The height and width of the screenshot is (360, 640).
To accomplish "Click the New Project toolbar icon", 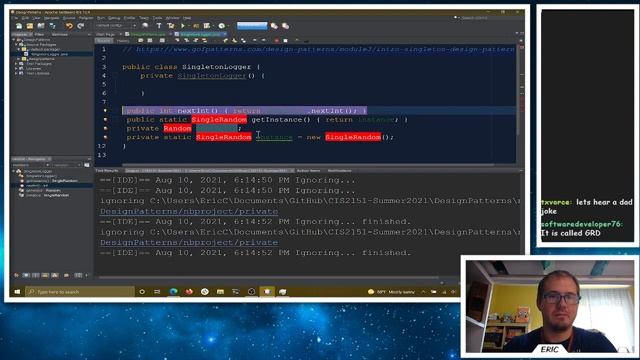I will pyautogui.click(x=30, y=26).
